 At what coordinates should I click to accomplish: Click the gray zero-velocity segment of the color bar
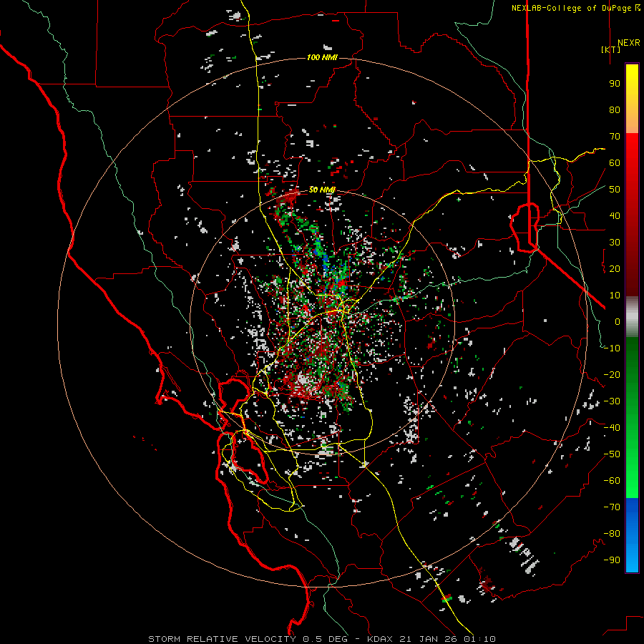pyautogui.click(x=632, y=317)
